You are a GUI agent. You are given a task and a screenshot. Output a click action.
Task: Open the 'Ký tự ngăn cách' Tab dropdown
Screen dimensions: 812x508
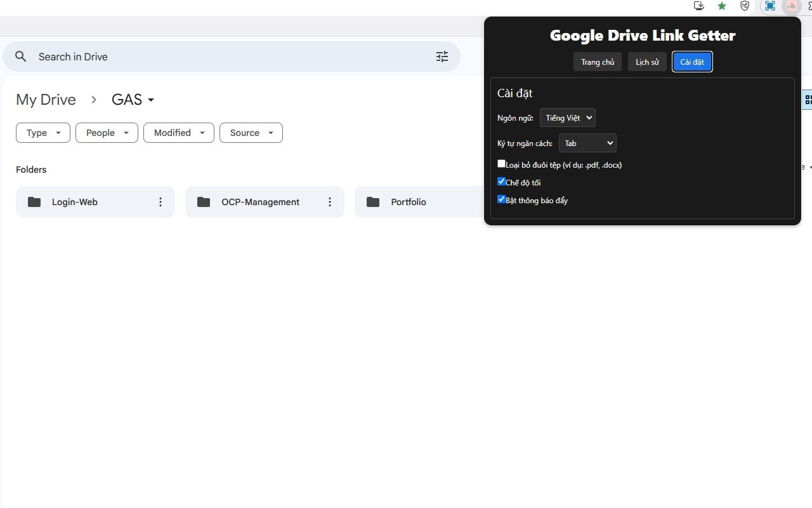(587, 143)
